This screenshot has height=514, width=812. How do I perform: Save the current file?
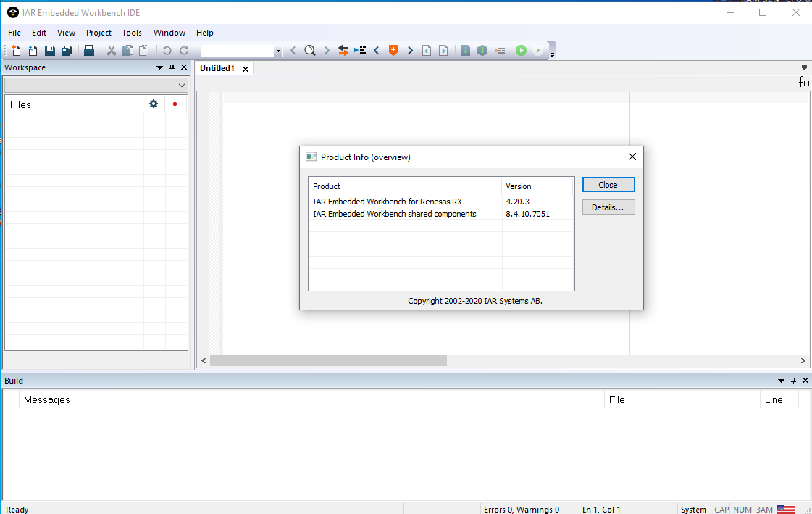click(x=50, y=50)
